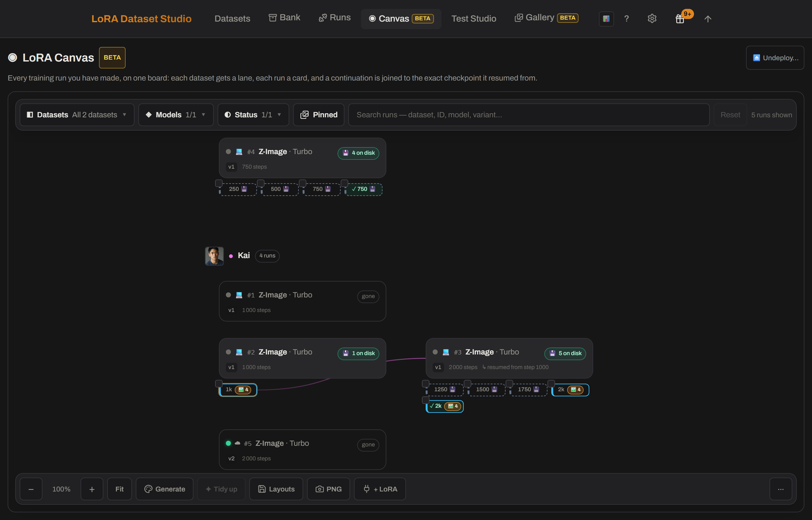Export the canvas as PNG
812x520 pixels.
click(x=329, y=489)
